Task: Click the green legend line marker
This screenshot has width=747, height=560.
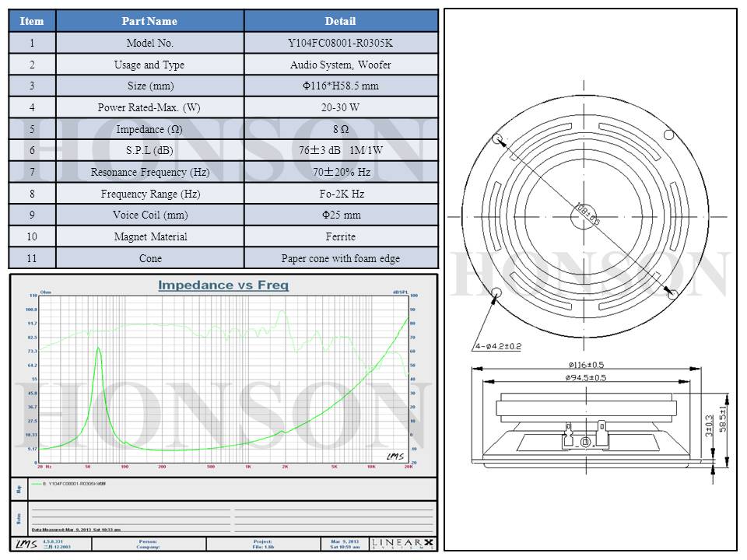Action: (38, 483)
